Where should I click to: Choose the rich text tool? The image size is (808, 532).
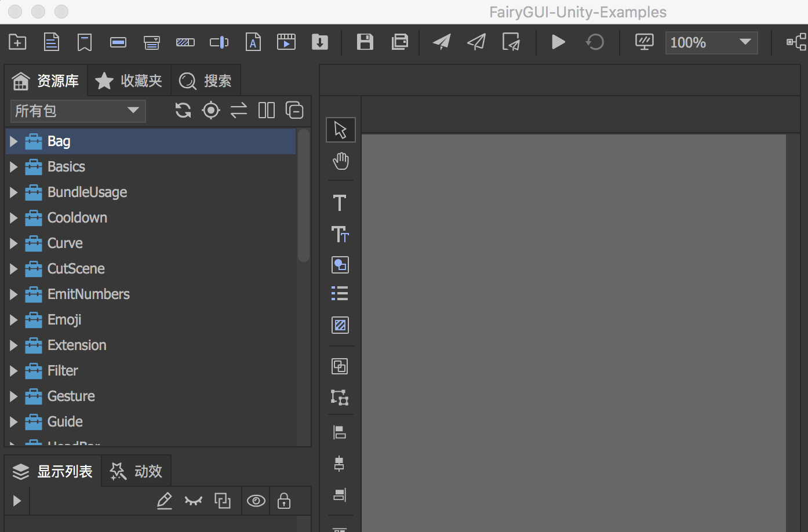coord(340,234)
